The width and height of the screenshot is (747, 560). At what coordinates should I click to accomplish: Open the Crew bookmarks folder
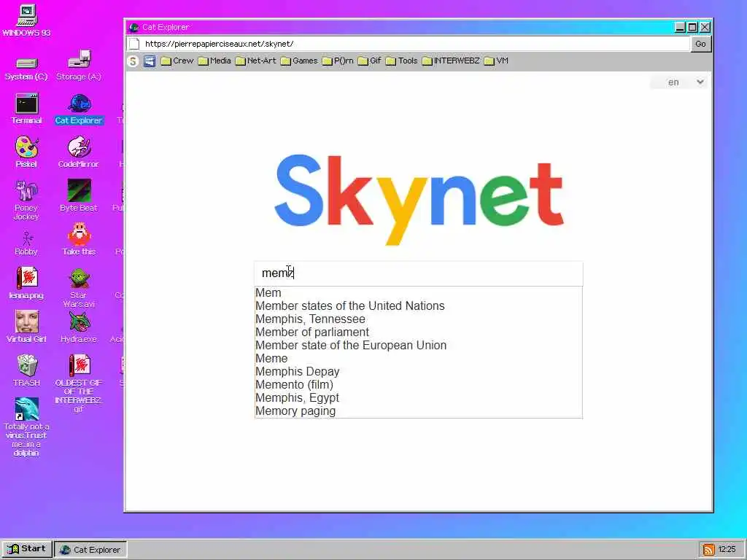point(177,61)
